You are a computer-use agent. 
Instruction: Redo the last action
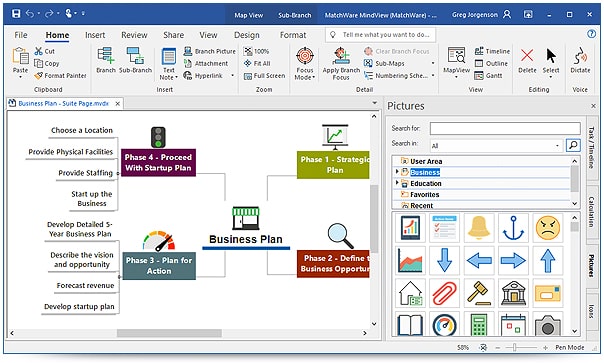pos(49,14)
